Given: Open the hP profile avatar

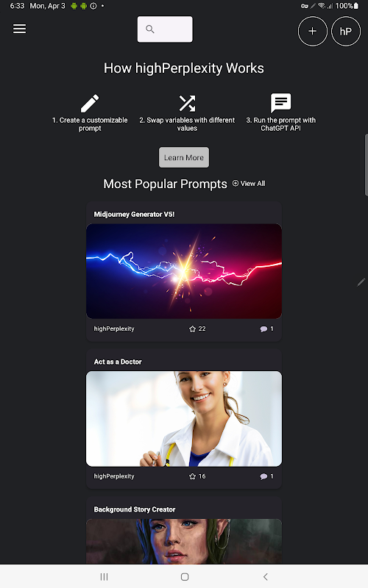Looking at the screenshot, I should point(346,31).
